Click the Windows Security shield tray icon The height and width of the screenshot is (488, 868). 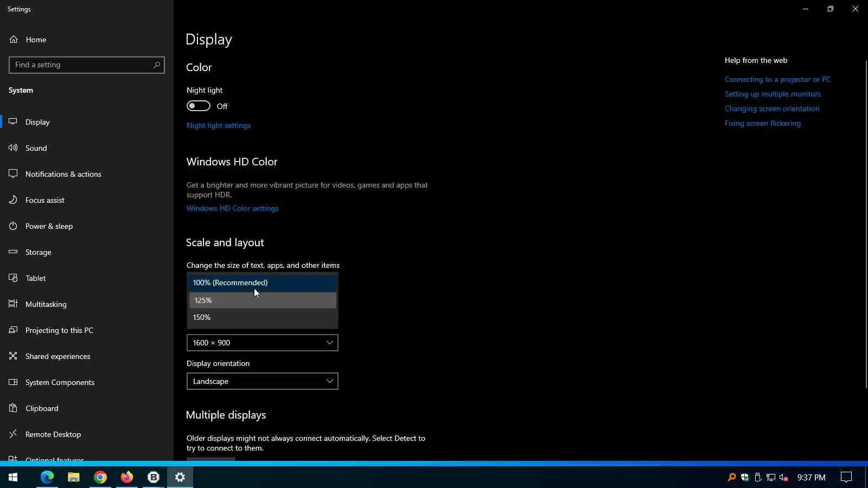pos(745,477)
